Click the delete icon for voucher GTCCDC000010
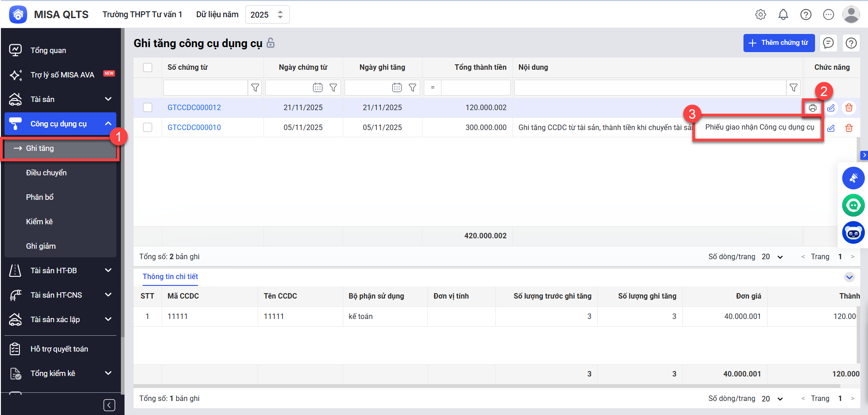The width and height of the screenshot is (868, 415). click(x=849, y=128)
